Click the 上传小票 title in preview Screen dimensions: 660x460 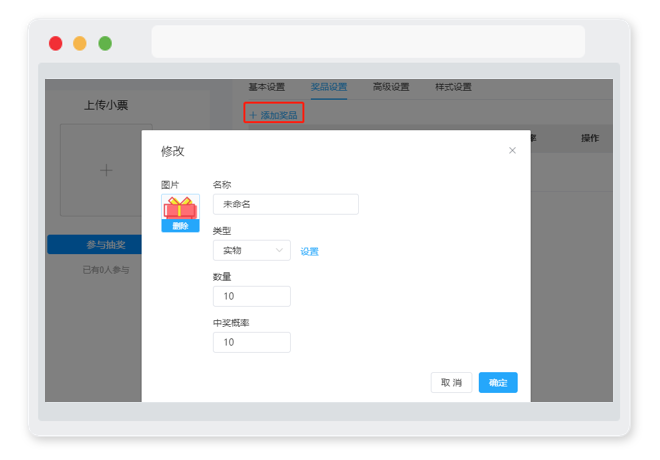pos(106,105)
